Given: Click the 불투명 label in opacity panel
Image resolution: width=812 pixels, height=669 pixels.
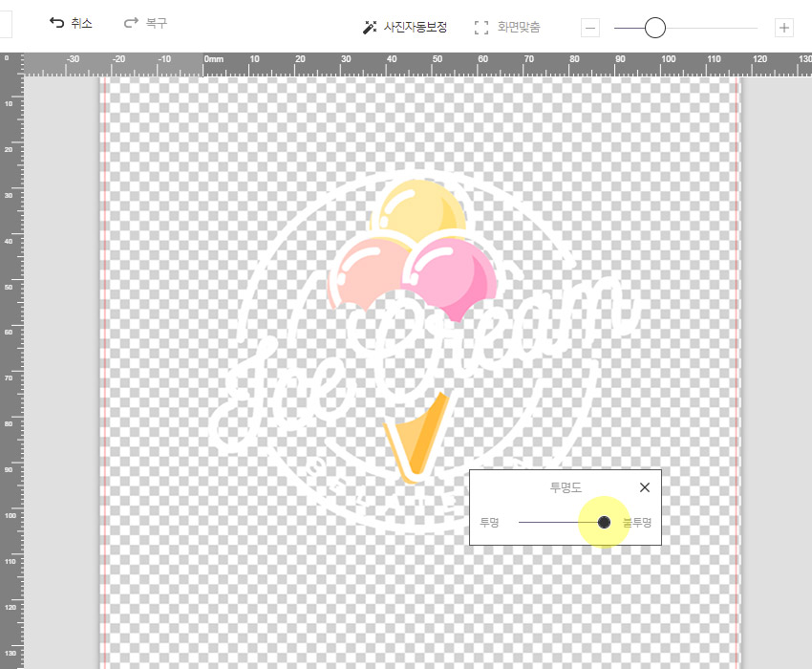Looking at the screenshot, I should coord(637,523).
